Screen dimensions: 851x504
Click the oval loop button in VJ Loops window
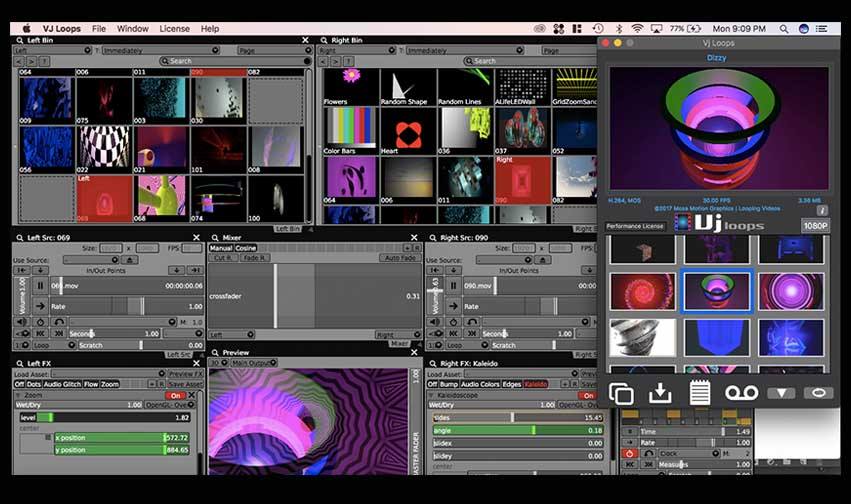(818, 393)
